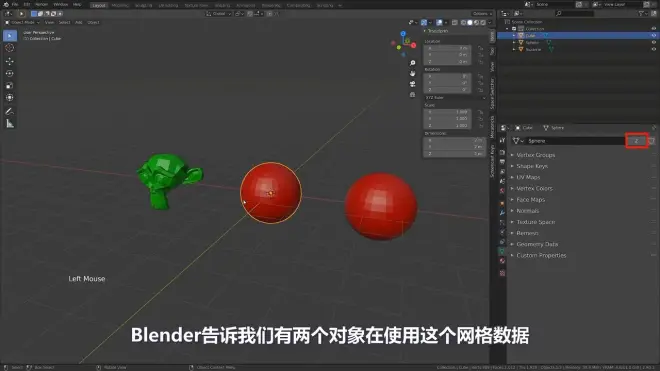660x371 pixels.
Task: Expand the Shape Keys panel
Action: 532,166
